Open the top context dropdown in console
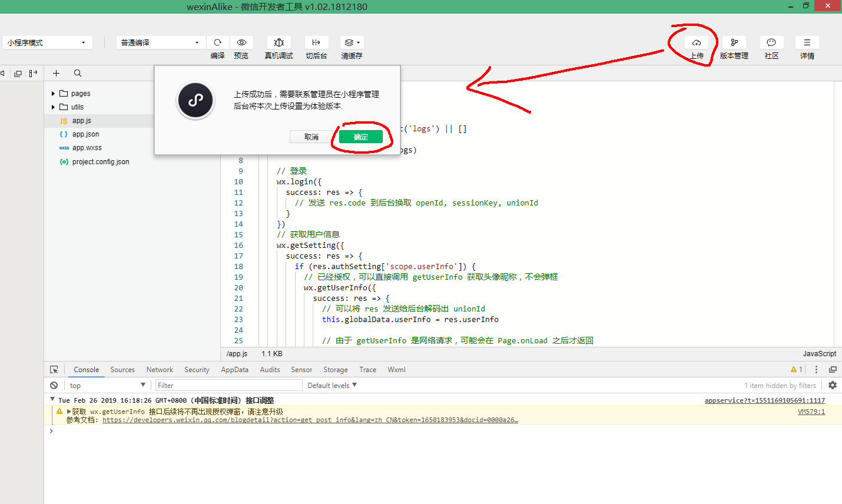Image resolution: width=842 pixels, height=504 pixels. pos(107,386)
